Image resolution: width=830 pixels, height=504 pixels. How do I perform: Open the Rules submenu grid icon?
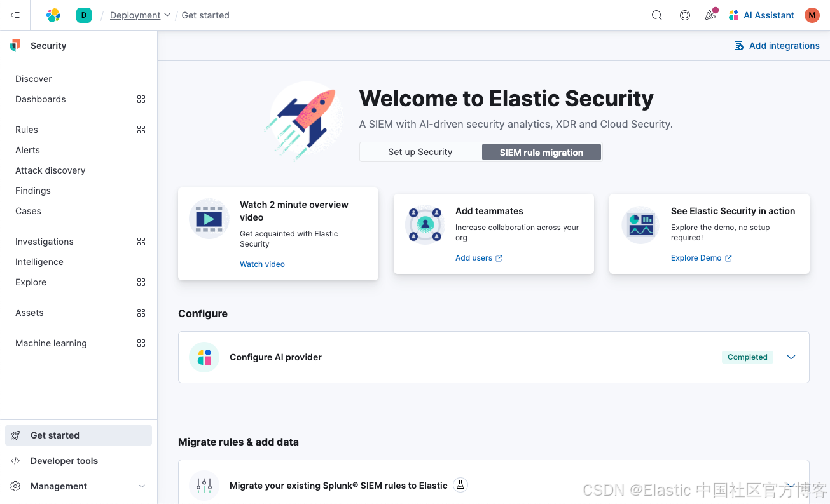click(141, 130)
